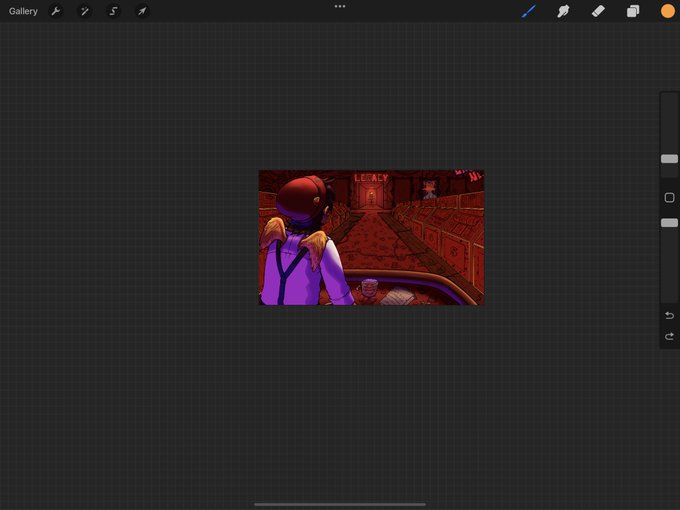Tap the artwork canvas

(371, 238)
